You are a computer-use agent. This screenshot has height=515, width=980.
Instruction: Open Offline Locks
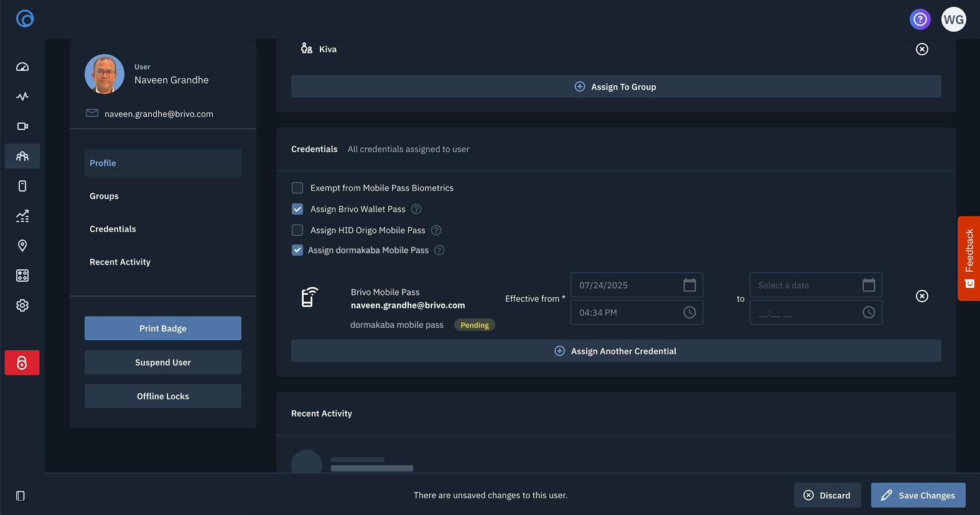click(163, 396)
